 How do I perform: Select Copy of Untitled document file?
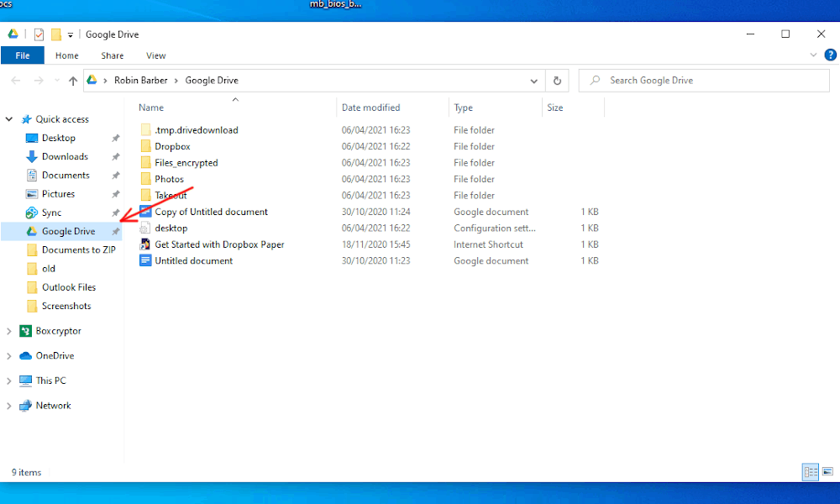click(211, 212)
